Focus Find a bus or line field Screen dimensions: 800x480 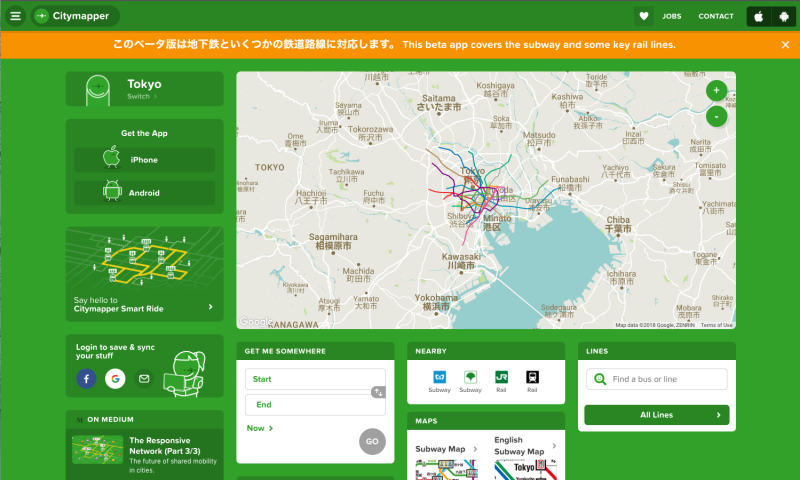click(x=657, y=379)
